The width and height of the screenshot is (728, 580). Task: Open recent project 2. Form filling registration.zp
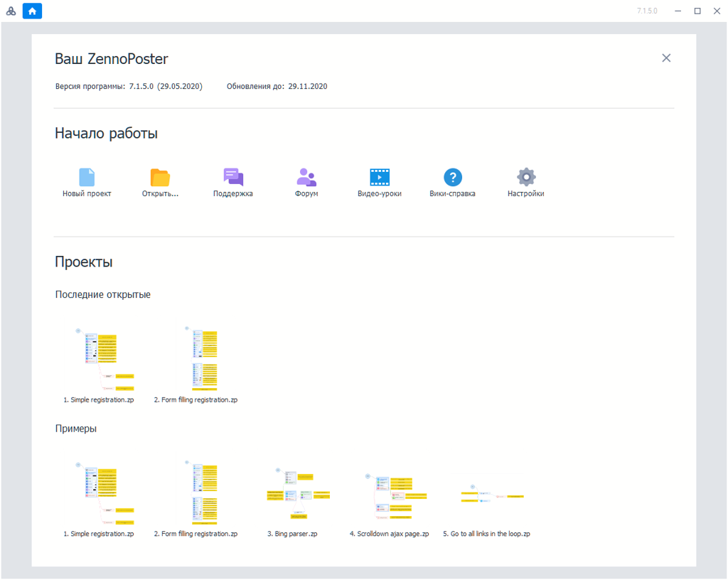click(196, 359)
